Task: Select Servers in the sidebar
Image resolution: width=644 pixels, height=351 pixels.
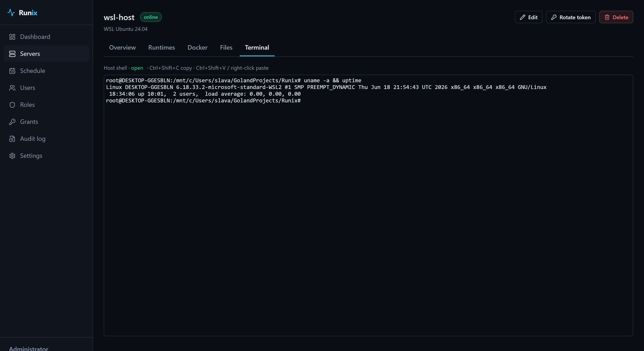Action: tap(46, 54)
